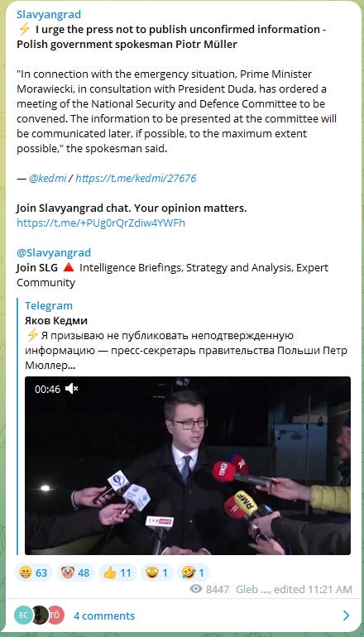This screenshot has height=637, width=364.
Task: Open the Slavyangrad channel name header
Action: (49, 15)
